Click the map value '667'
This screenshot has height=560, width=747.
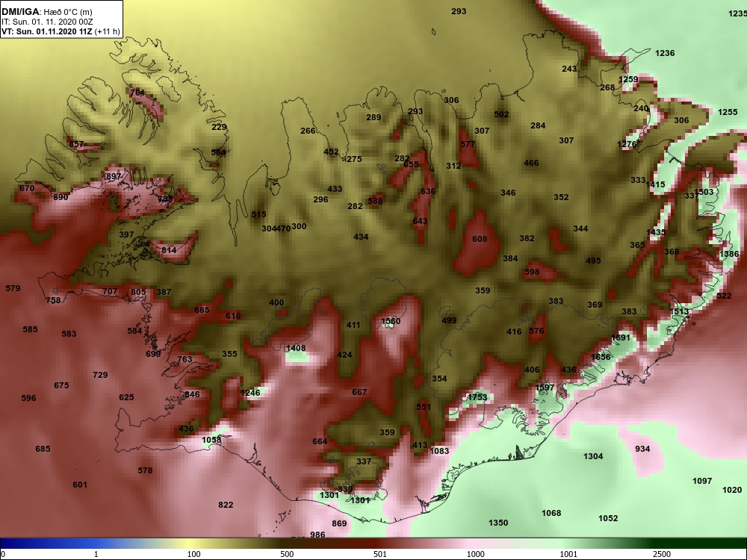coord(360,392)
